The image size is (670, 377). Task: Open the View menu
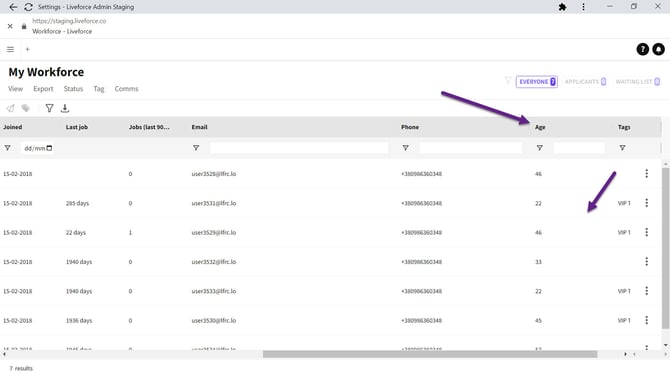click(15, 89)
